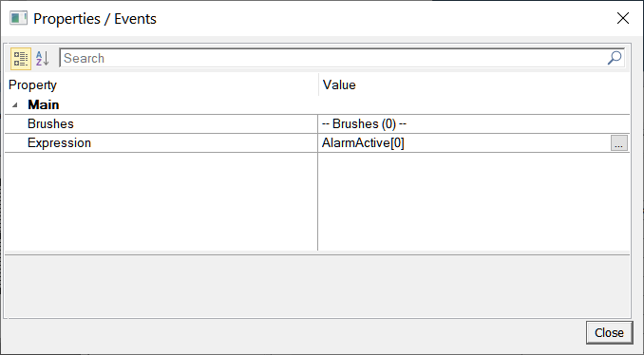644x355 pixels.
Task: Collapse the Main category triangle
Action: [15, 105]
